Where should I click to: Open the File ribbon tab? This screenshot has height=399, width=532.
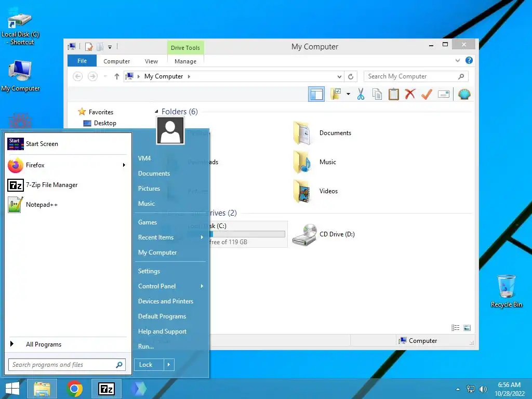pos(82,61)
